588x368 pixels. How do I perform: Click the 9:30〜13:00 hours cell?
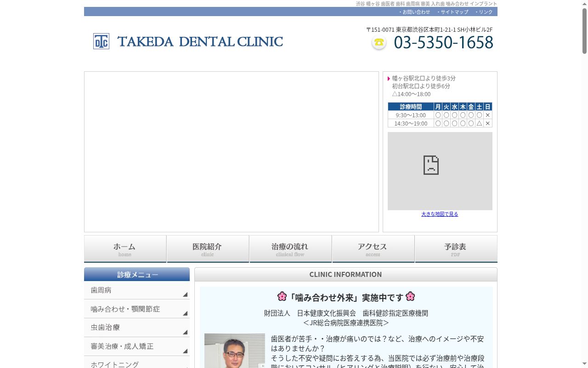(x=411, y=115)
